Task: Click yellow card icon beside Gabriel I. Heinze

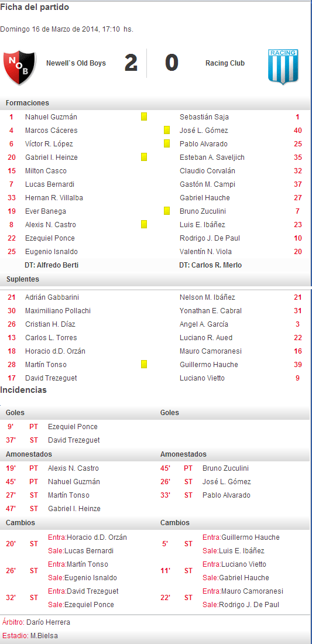Action: click(x=144, y=157)
